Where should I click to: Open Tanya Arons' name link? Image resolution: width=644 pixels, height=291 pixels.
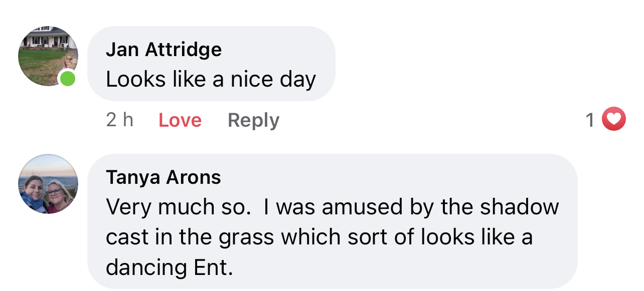pyautogui.click(x=164, y=177)
